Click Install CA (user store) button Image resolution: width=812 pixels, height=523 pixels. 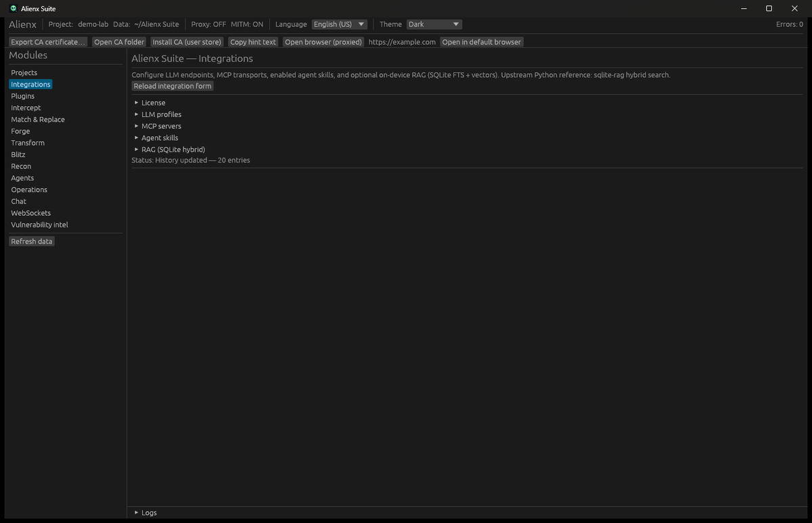187,42
